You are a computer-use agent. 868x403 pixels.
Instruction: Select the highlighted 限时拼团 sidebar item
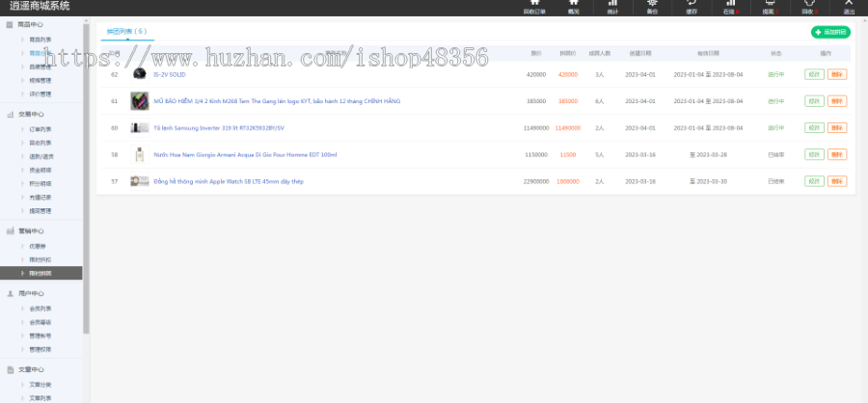41,273
